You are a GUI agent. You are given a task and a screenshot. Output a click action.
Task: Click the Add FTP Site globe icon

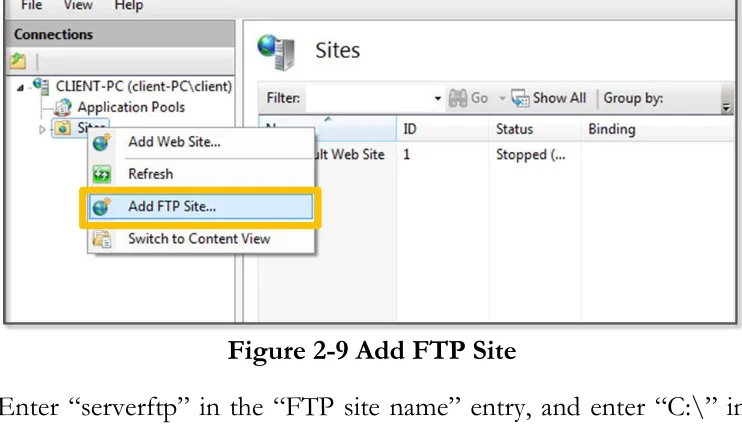pos(102,207)
